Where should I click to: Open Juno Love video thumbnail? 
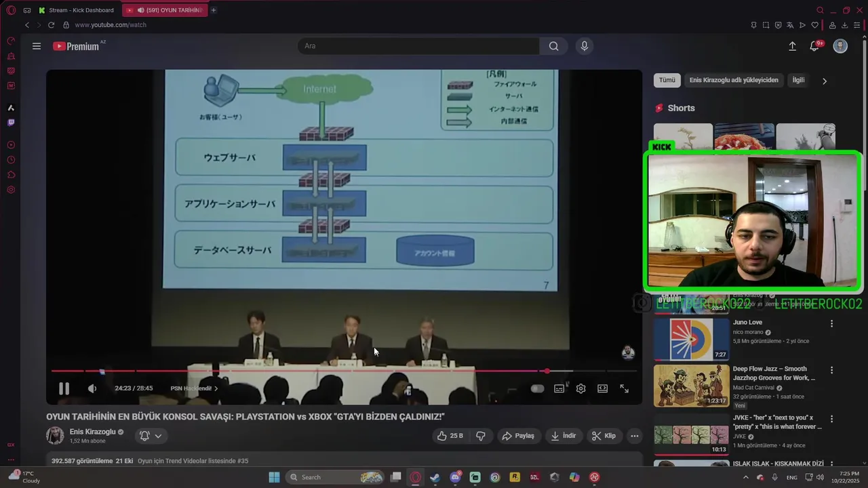click(x=692, y=339)
